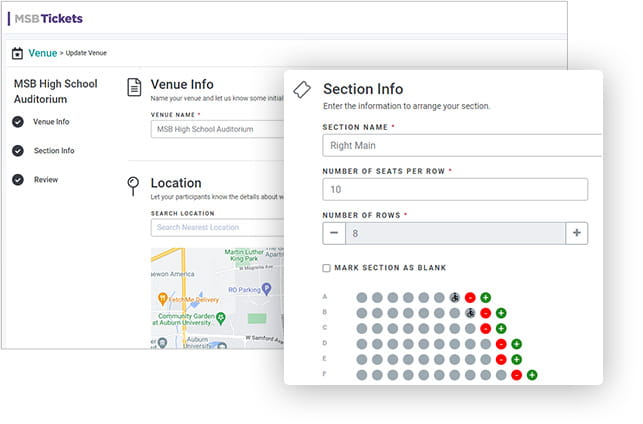Click the Update Venue breadcrumb text
The height and width of the screenshot is (424, 643).
[x=86, y=53]
